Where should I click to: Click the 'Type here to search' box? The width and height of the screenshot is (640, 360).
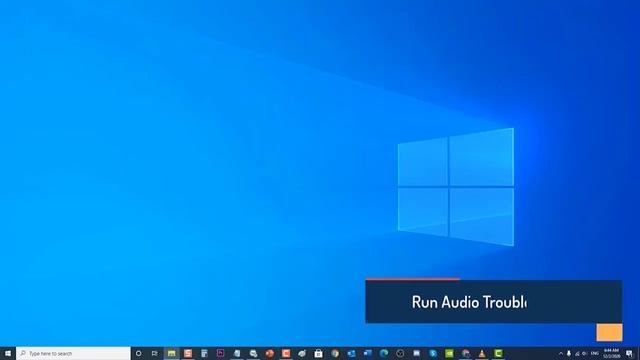click(x=73, y=353)
